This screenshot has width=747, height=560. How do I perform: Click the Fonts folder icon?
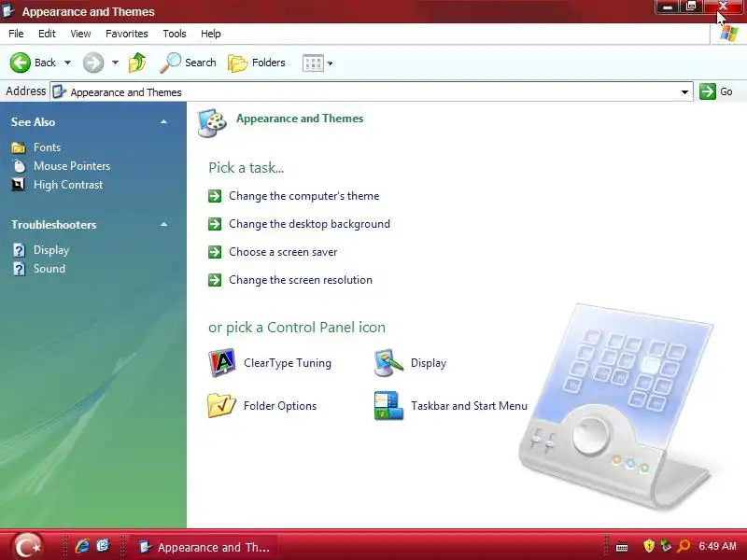point(19,147)
